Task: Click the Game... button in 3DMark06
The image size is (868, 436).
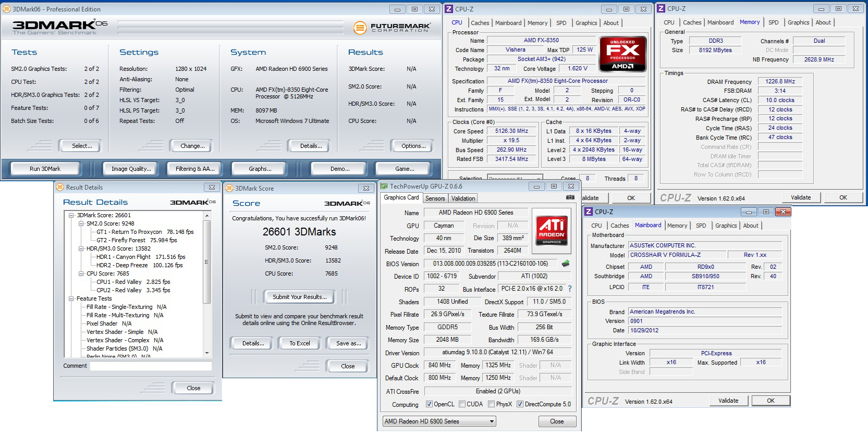Action: pyautogui.click(x=405, y=169)
